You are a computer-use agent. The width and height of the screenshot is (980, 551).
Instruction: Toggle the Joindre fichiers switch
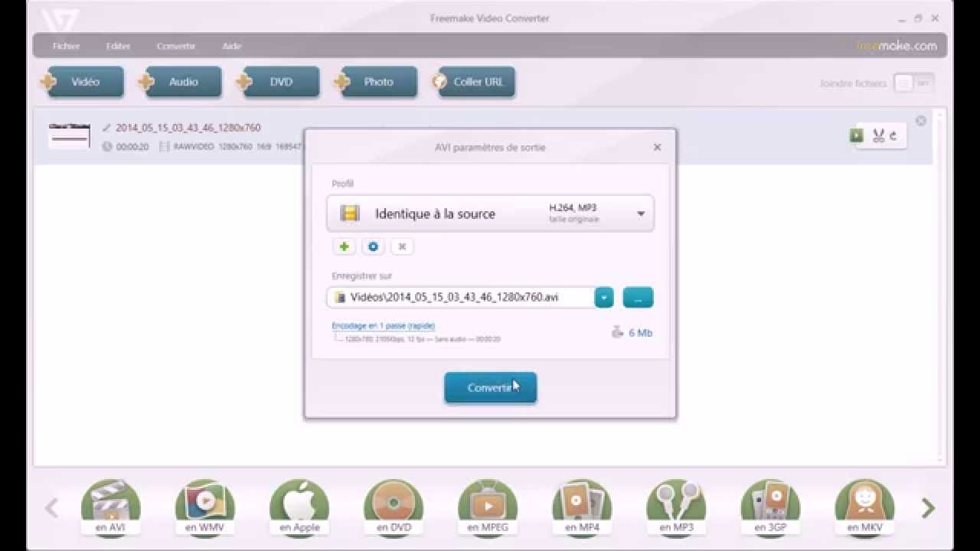(914, 83)
